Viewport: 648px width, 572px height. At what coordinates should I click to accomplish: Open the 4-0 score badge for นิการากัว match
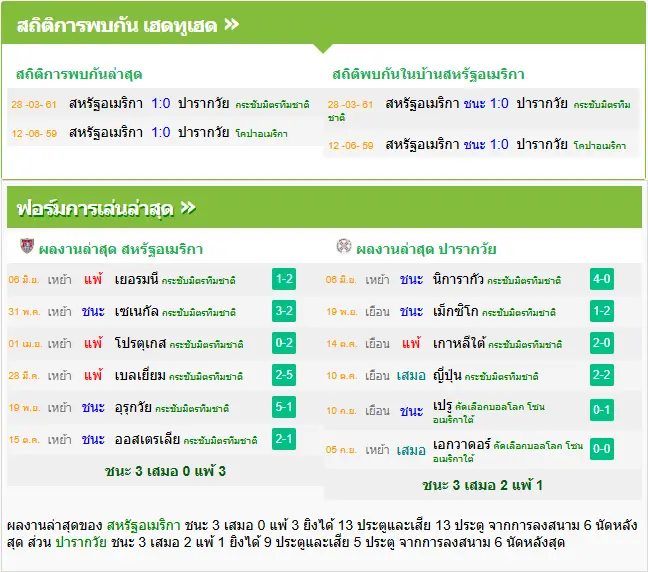pos(602,279)
